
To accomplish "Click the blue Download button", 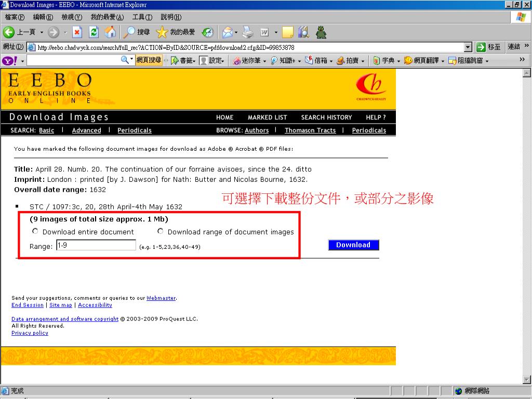I will click(353, 245).
